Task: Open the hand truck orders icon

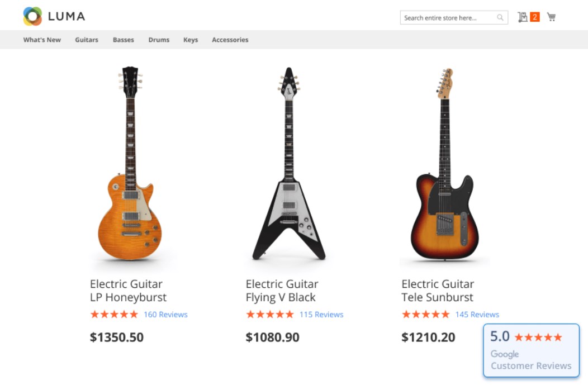Action: [523, 17]
